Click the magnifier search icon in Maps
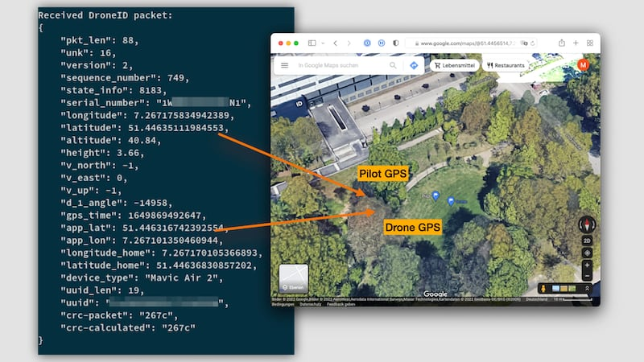The width and height of the screenshot is (644, 362). tap(393, 65)
